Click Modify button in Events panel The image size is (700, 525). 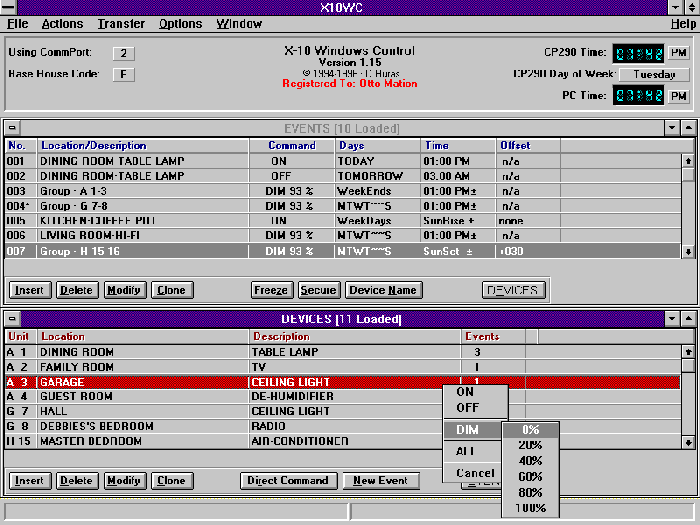click(x=125, y=290)
